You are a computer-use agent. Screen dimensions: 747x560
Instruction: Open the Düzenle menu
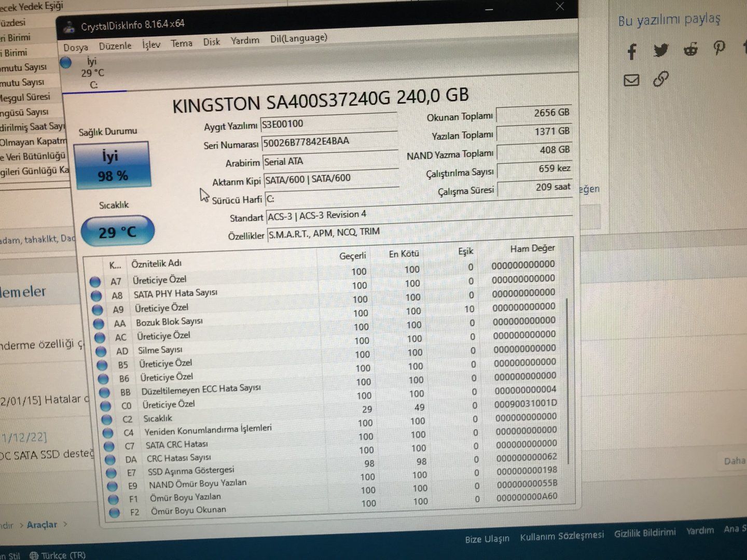[115, 46]
